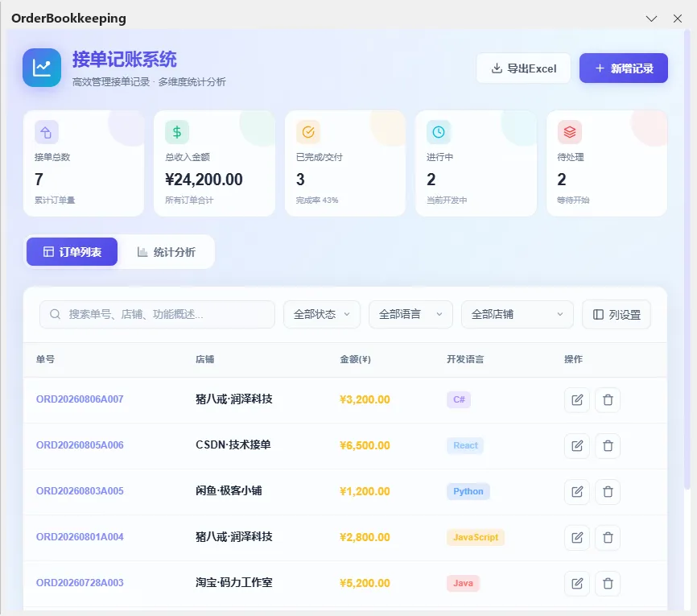
Task: Click the checkmark icon on 已完成/交付 card
Action: [x=308, y=132]
